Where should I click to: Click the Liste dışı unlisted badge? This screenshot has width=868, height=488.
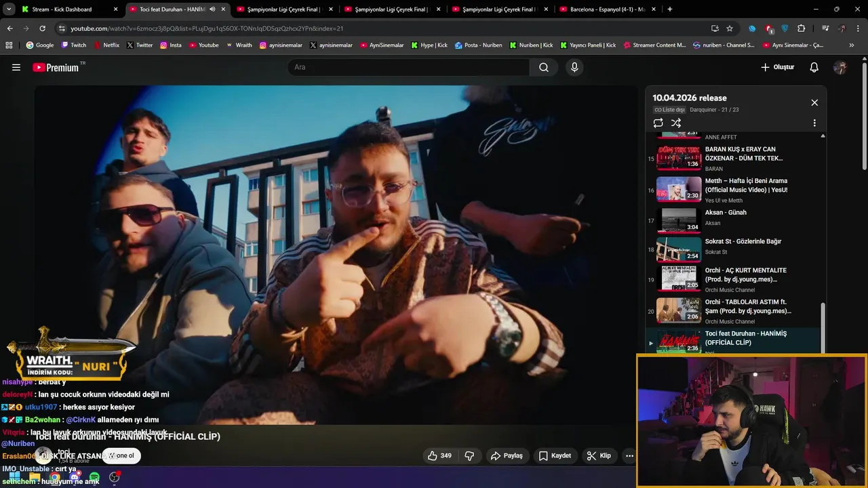point(670,110)
